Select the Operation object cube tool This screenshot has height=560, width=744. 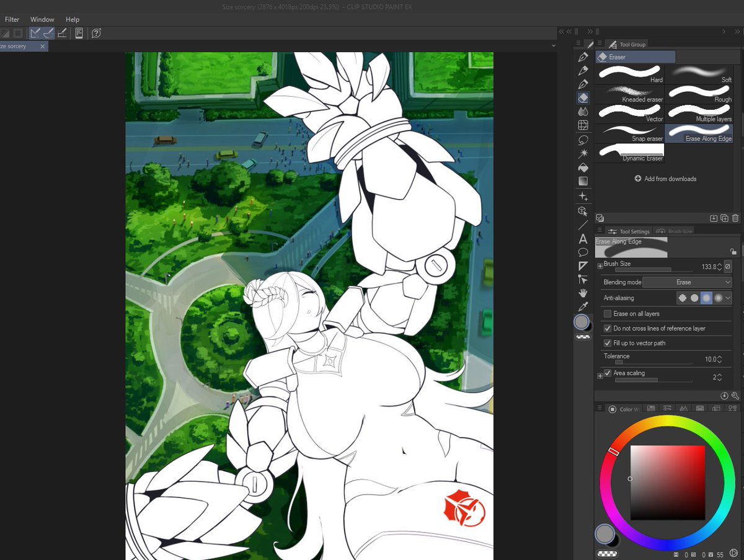583,211
